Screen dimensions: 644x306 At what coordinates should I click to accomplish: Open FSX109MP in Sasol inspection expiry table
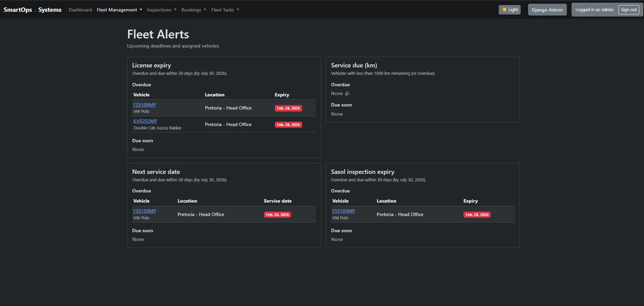pos(343,211)
